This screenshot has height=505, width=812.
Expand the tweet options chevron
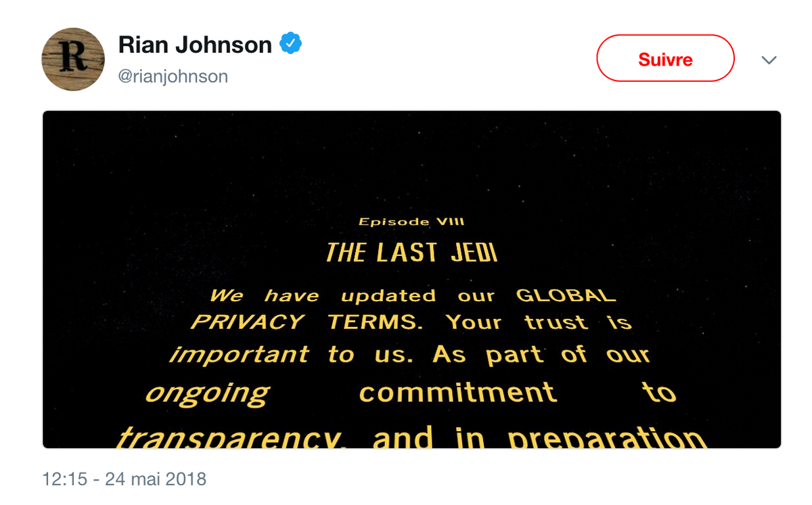click(x=768, y=60)
